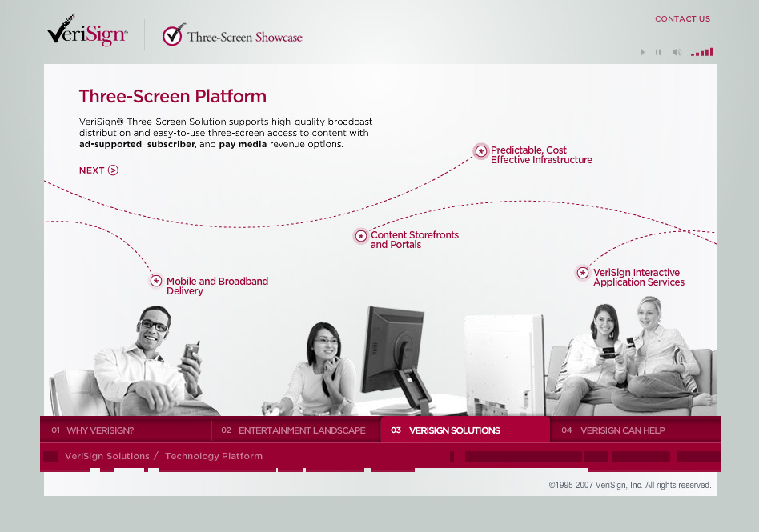759x532 pixels.
Task: Click Technology Platform in the breadcrumb
Action: click(214, 456)
